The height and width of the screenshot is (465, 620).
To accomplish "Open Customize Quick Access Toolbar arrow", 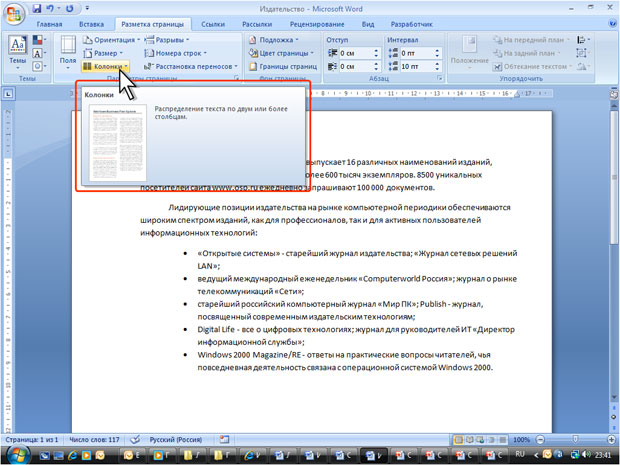I will (87, 8).
